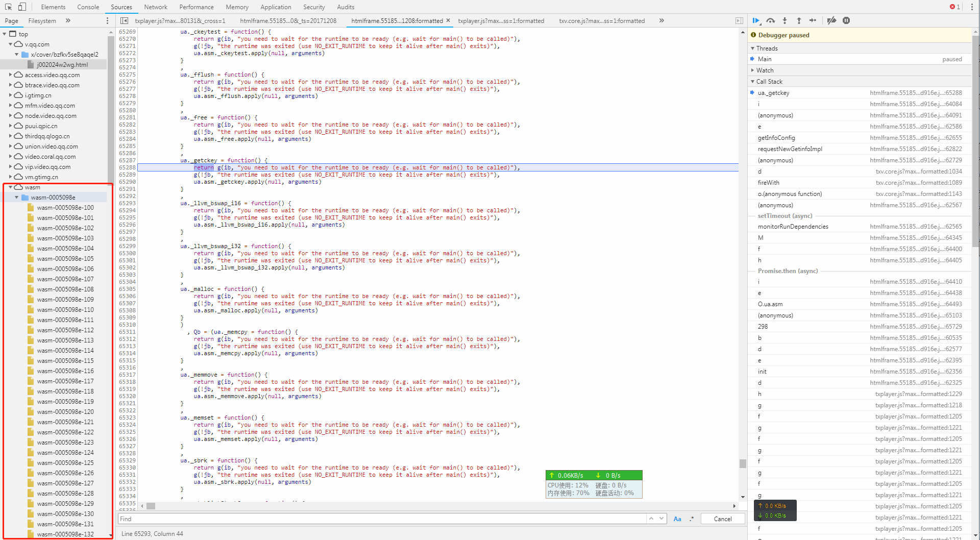The height and width of the screenshot is (540, 980).
Task: Open the Network panel
Action: click(x=156, y=7)
